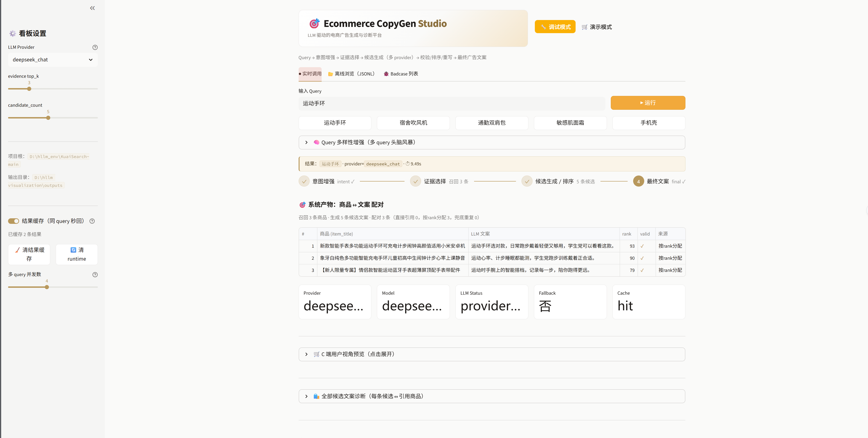Click checkmark circle for 证据选择 step
868x438 pixels.
pos(416,182)
